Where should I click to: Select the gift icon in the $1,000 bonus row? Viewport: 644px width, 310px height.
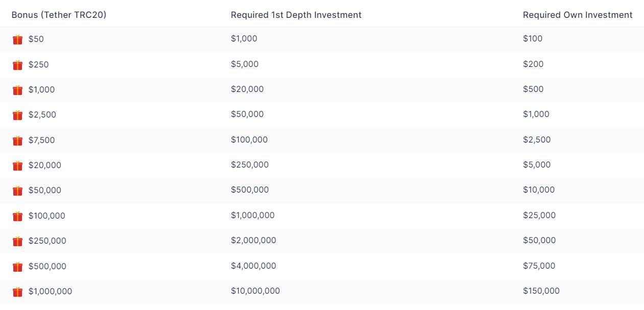pos(18,90)
